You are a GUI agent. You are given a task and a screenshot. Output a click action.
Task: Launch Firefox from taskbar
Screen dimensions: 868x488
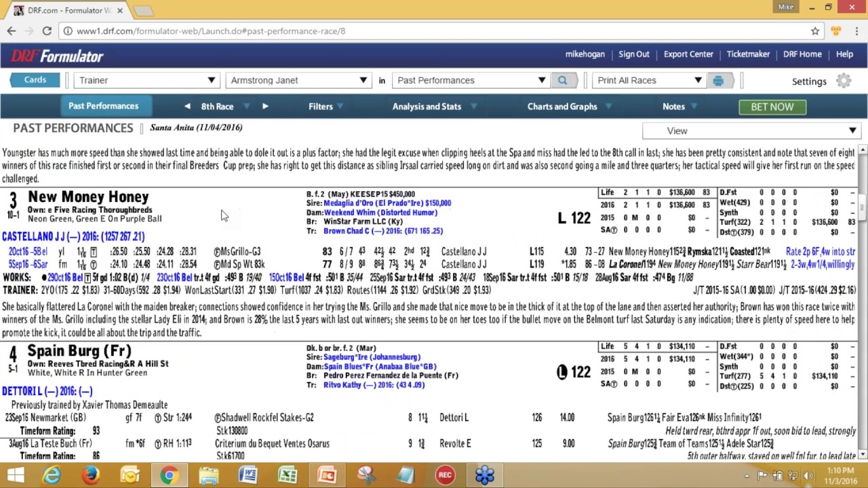91,475
